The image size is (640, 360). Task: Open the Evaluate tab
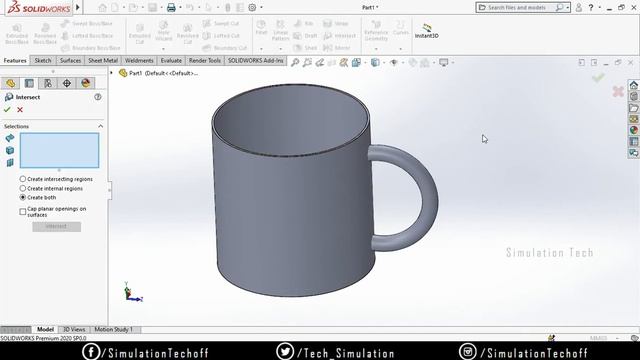tap(171, 60)
